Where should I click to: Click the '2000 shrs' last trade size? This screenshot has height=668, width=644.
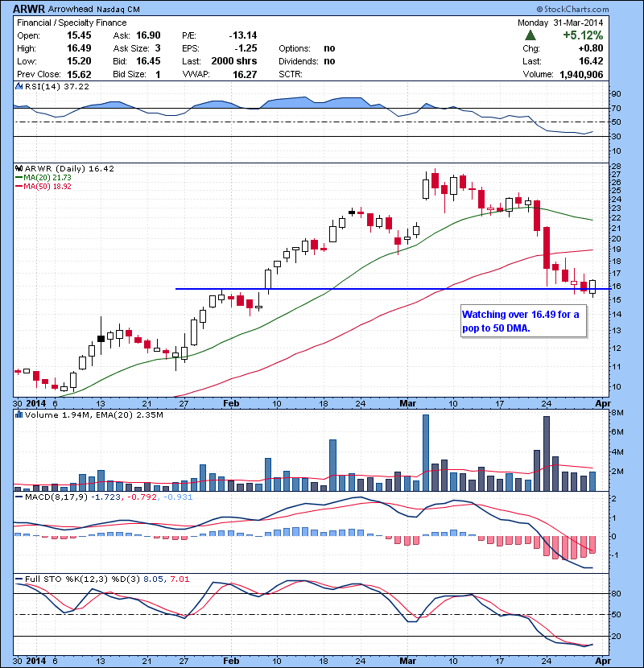(234, 61)
